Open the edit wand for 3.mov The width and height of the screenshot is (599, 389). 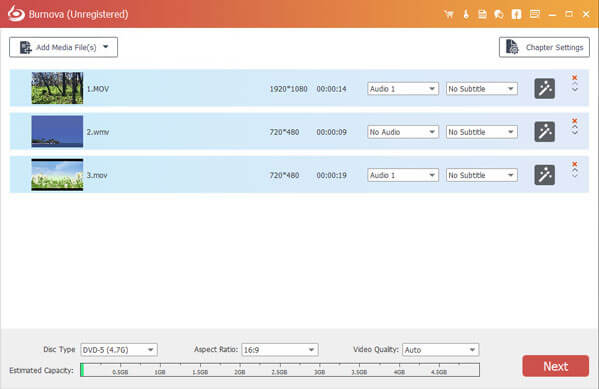[544, 175]
